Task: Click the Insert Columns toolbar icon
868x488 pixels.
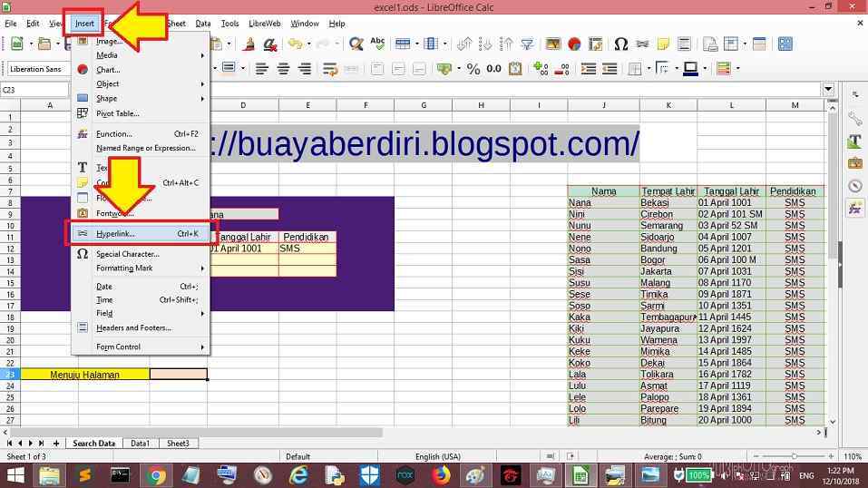Action: tap(431, 44)
